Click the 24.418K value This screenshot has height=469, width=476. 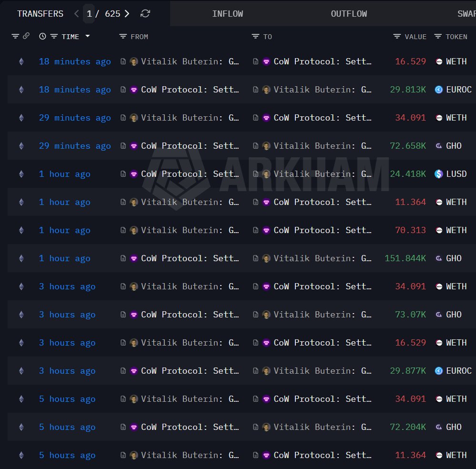click(408, 174)
